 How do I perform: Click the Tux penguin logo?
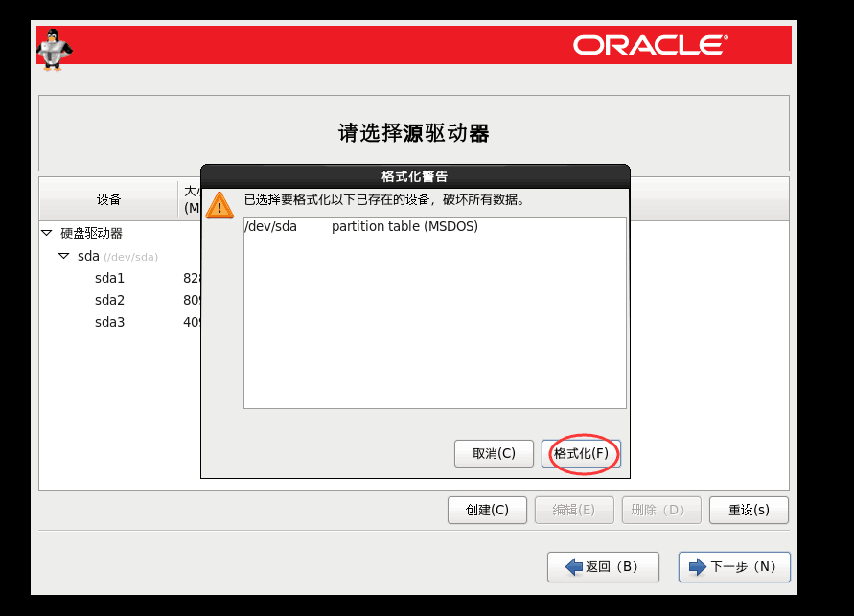click(x=54, y=48)
